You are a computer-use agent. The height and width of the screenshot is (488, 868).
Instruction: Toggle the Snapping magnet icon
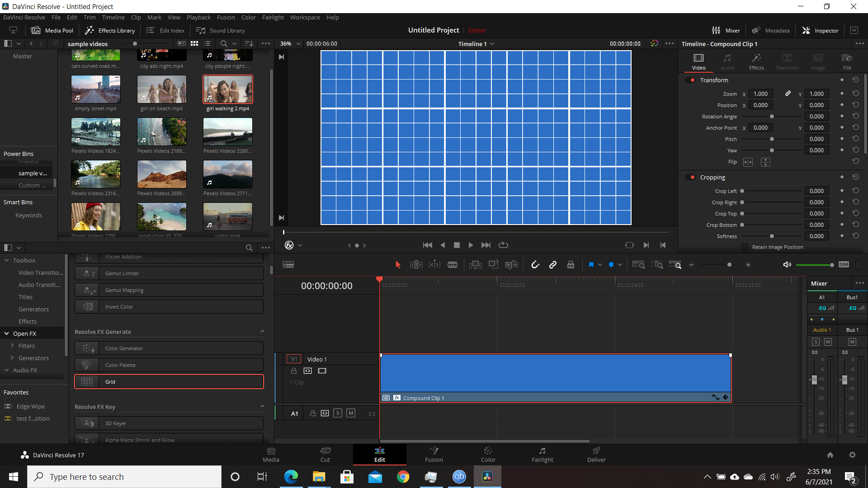coord(535,265)
